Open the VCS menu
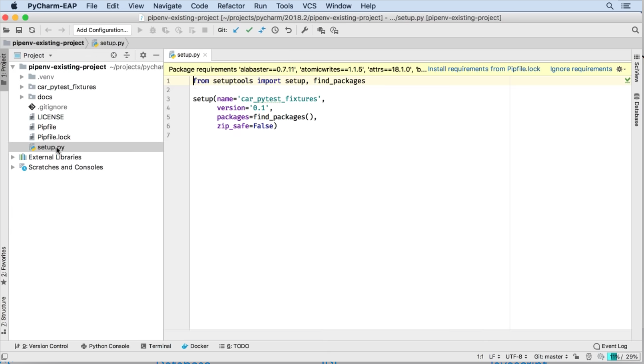The image size is (644, 364). [x=310, y=6]
